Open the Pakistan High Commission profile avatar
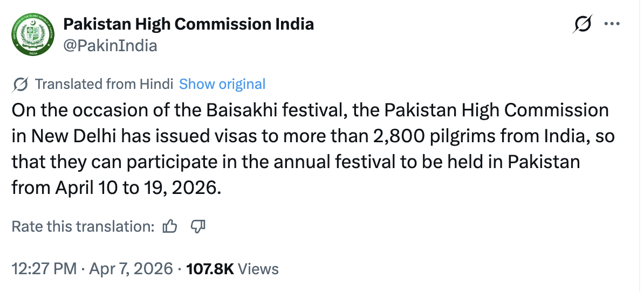Screen dimensions: 644x292 click(33, 34)
